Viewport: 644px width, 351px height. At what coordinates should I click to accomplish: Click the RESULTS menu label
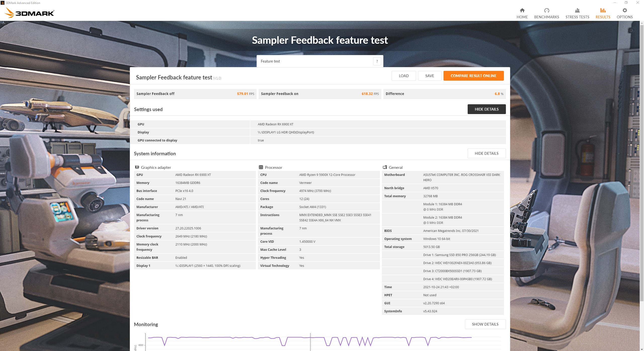(603, 17)
